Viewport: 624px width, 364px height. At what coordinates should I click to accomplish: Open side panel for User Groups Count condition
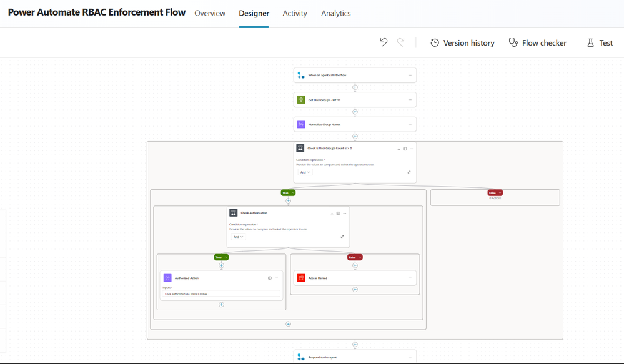[405, 149]
